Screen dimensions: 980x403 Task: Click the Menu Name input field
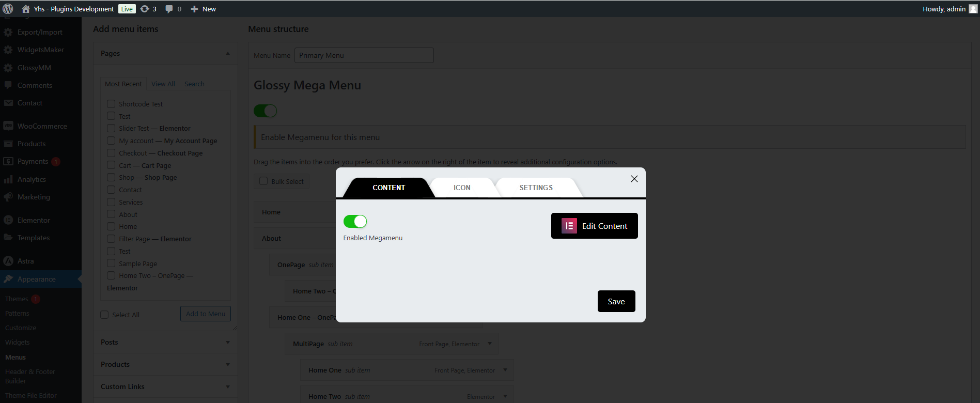(x=364, y=55)
